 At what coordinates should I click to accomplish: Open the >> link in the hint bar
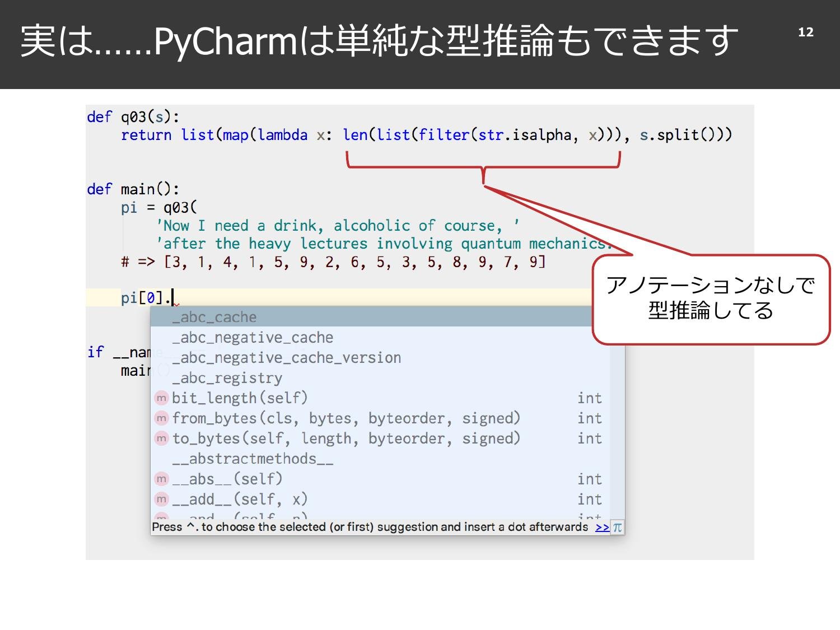click(x=601, y=526)
